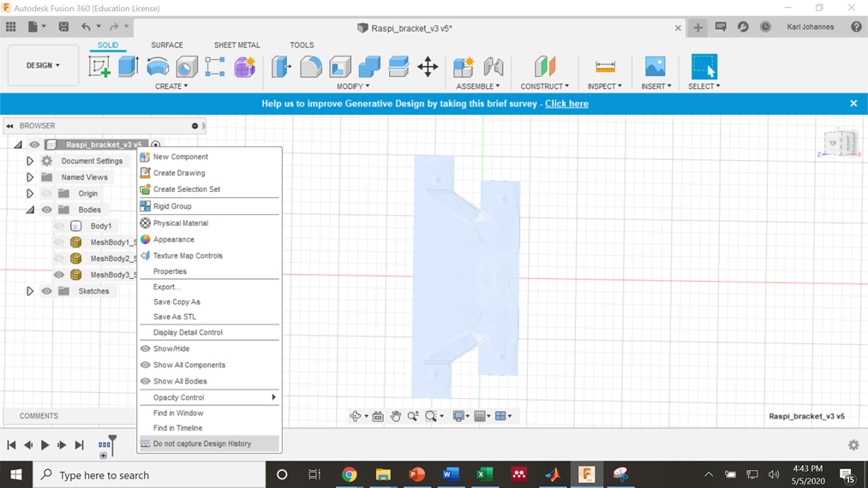Choose Physical Material menu entry
The width and height of the screenshot is (868, 488).
(x=209, y=223)
